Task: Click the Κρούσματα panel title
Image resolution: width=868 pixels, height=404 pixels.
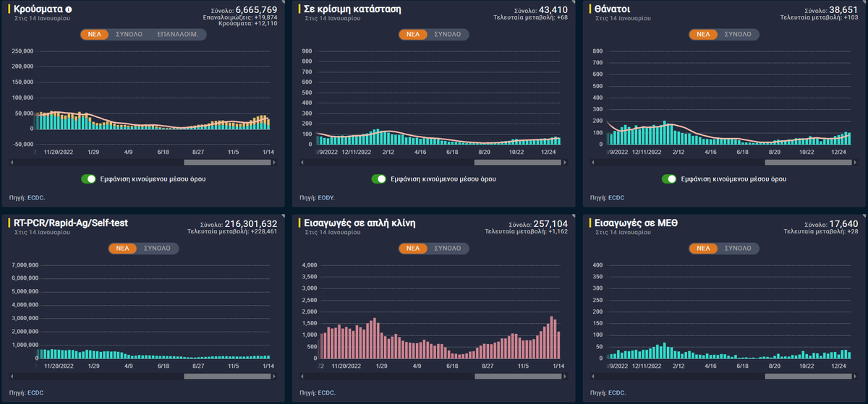Action: (x=38, y=9)
